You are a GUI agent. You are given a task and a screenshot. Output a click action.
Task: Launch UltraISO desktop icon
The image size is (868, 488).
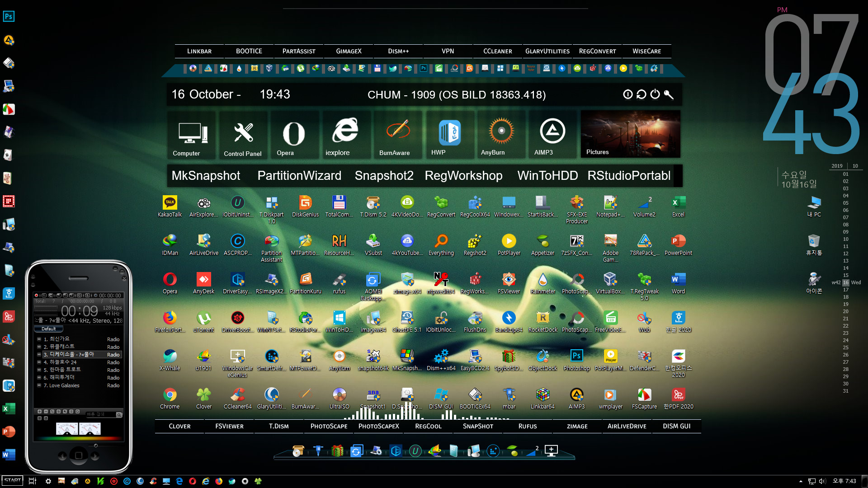coord(339,398)
